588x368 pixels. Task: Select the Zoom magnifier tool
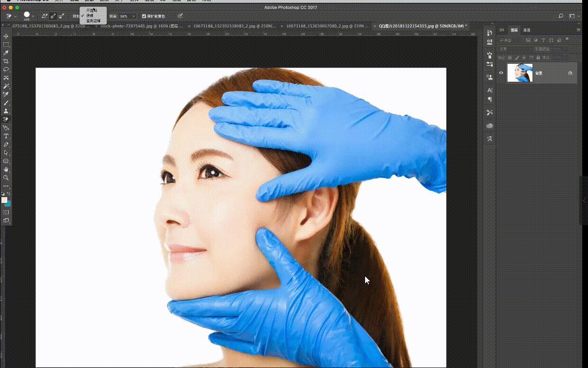pyautogui.click(x=6, y=177)
